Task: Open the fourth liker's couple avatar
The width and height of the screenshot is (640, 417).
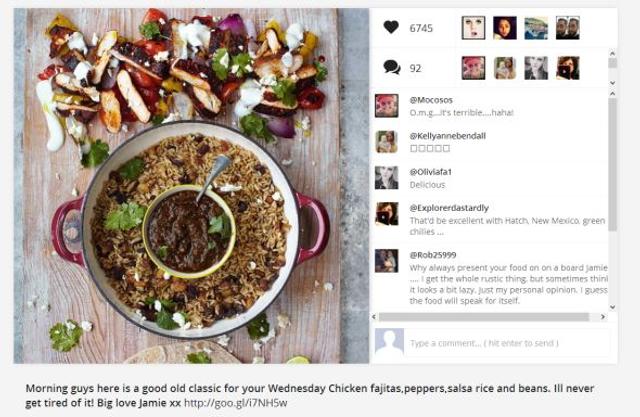Action: click(x=567, y=28)
